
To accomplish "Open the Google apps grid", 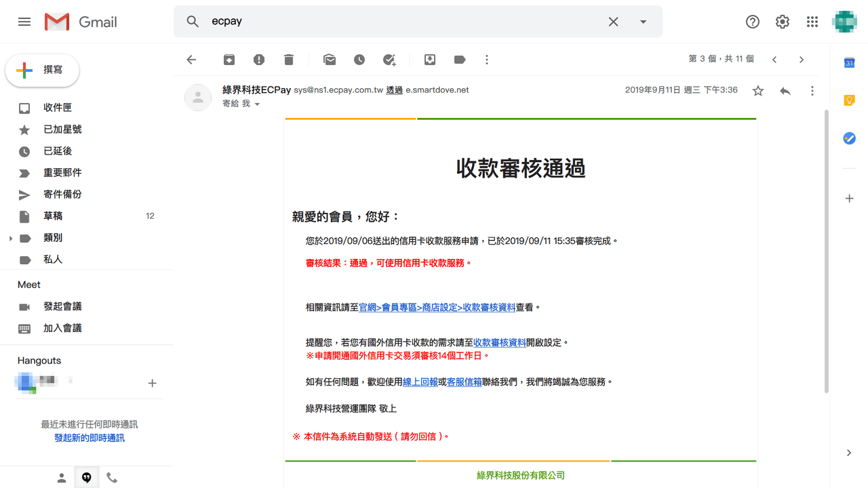I will point(812,22).
